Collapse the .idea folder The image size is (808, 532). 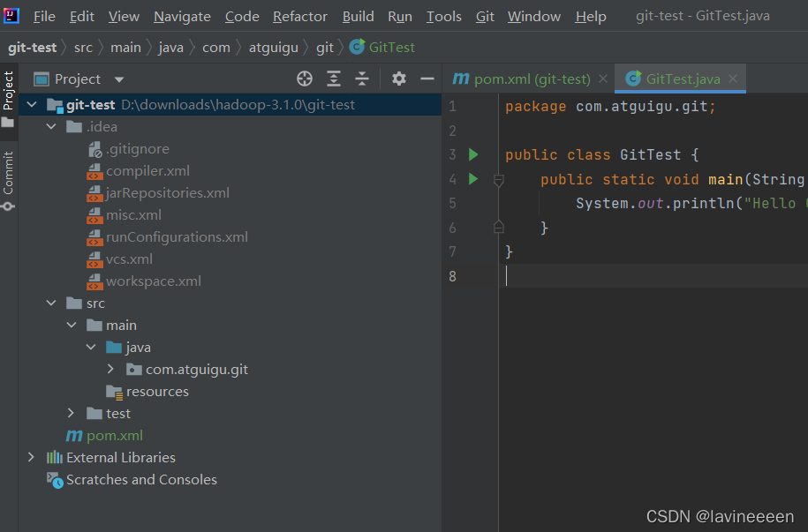51,127
